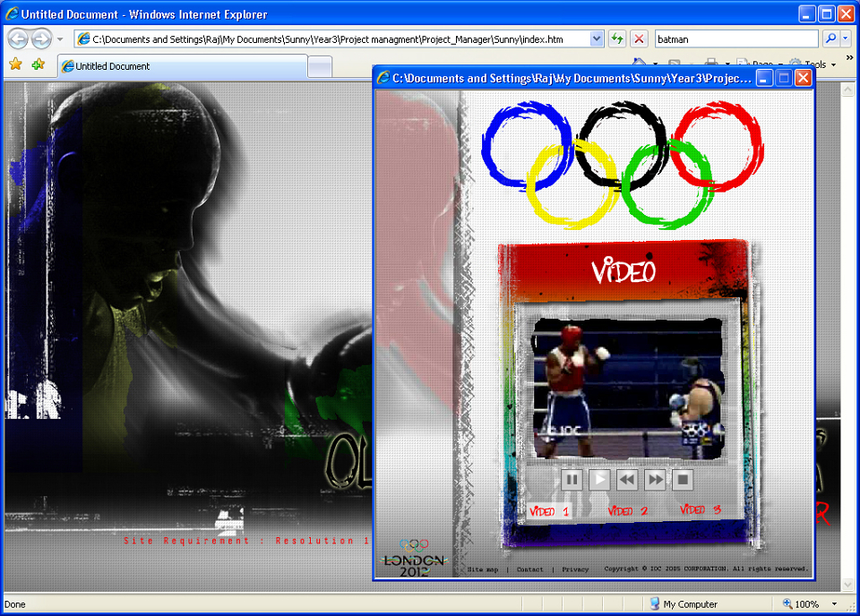Click the Forward navigation arrow
Screen dimensions: 860x616
click(x=41, y=38)
